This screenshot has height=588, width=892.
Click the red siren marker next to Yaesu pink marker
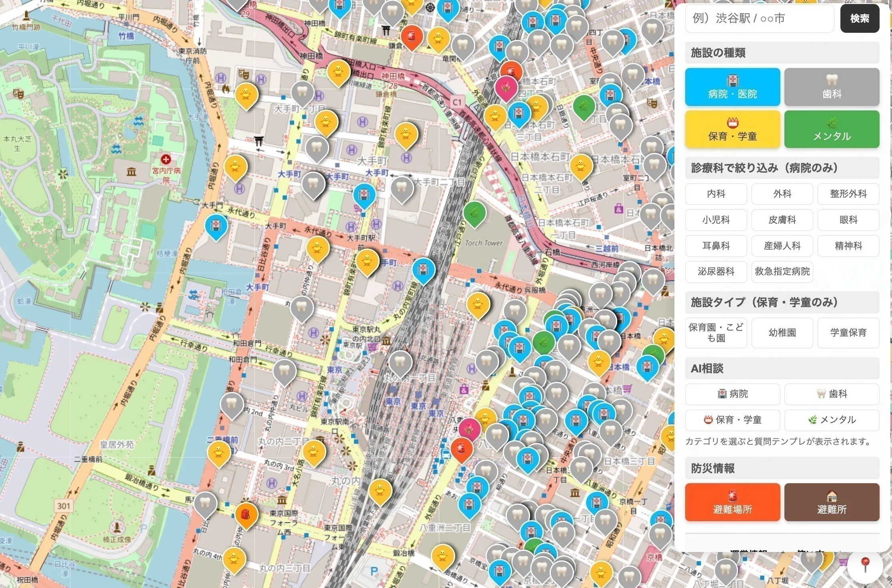(461, 448)
